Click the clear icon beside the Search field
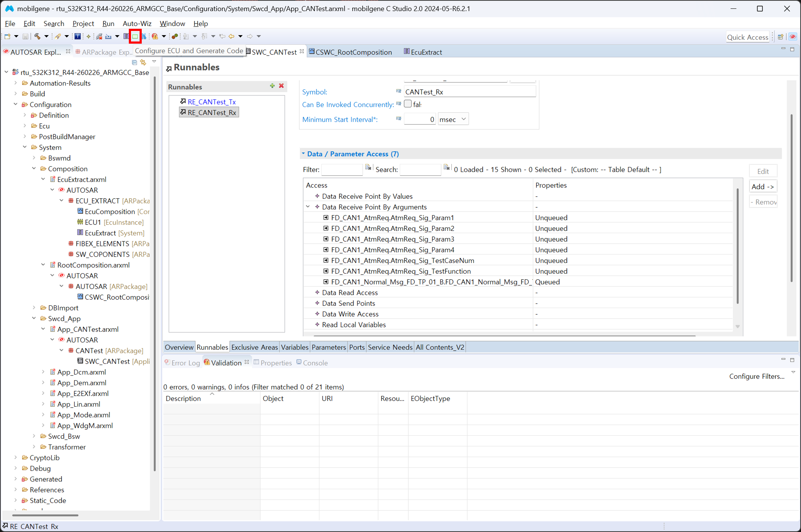The height and width of the screenshot is (532, 801). (x=447, y=167)
